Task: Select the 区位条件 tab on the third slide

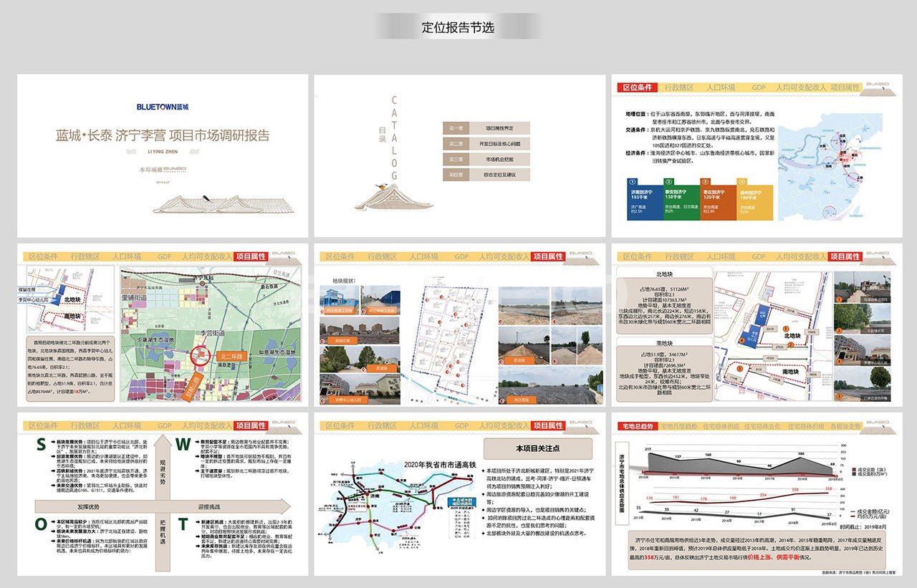Action: point(636,87)
